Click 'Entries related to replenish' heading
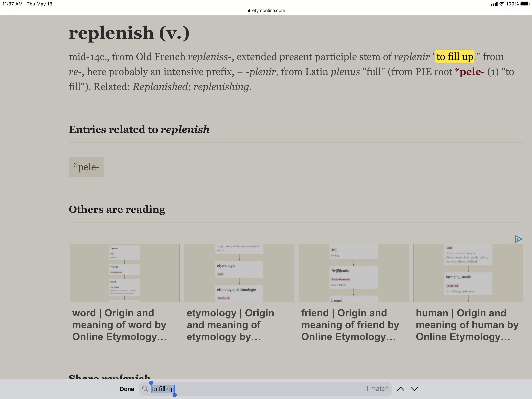The height and width of the screenshot is (399, 532). (139, 130)
